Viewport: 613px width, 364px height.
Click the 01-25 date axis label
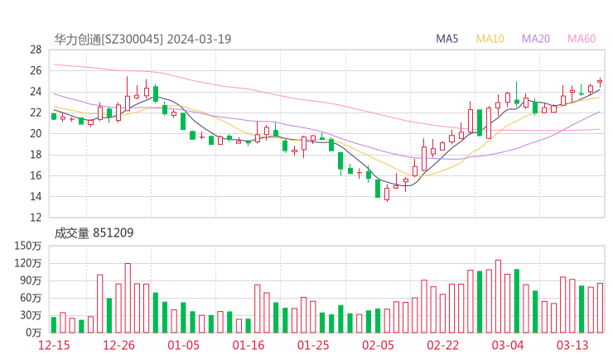(313, 345)
